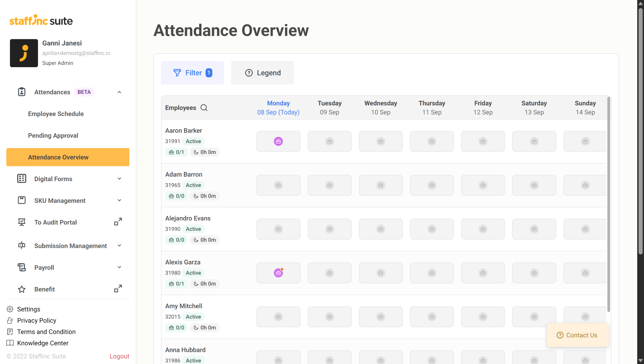Image resolution: width=644 pixels, height=364 pixels.
Task: Open Adam Barron's Tuesday shift cell
Action: tap(329, 185)
